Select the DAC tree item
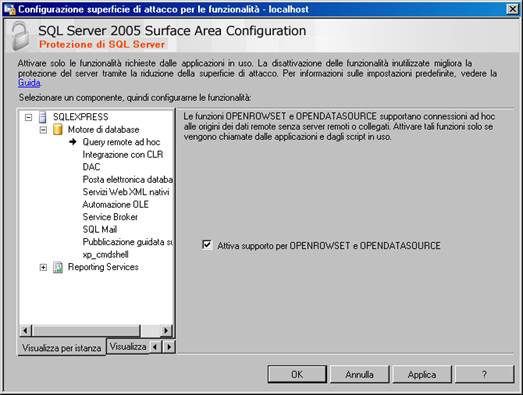The image size is (523, 395). tap(91, 167)
